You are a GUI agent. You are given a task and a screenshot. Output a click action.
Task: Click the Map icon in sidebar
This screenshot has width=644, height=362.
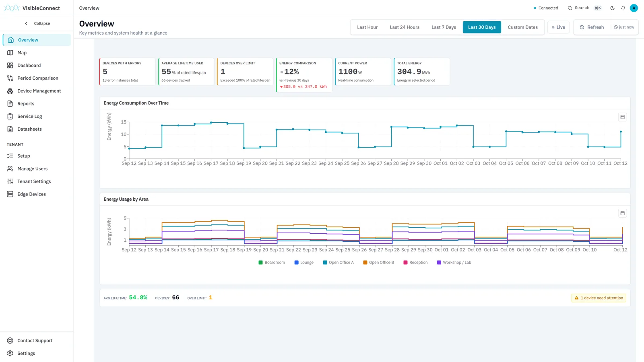pyautogui.click(x=10, y=53)
